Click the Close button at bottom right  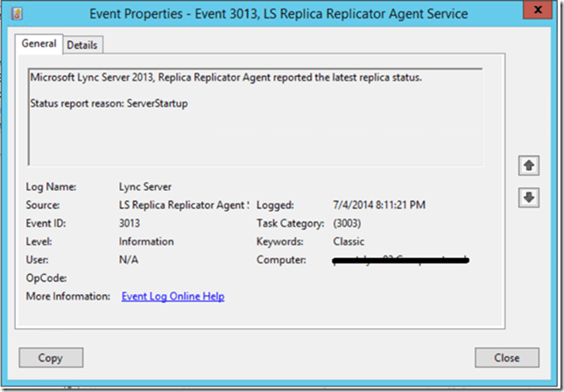506,357
